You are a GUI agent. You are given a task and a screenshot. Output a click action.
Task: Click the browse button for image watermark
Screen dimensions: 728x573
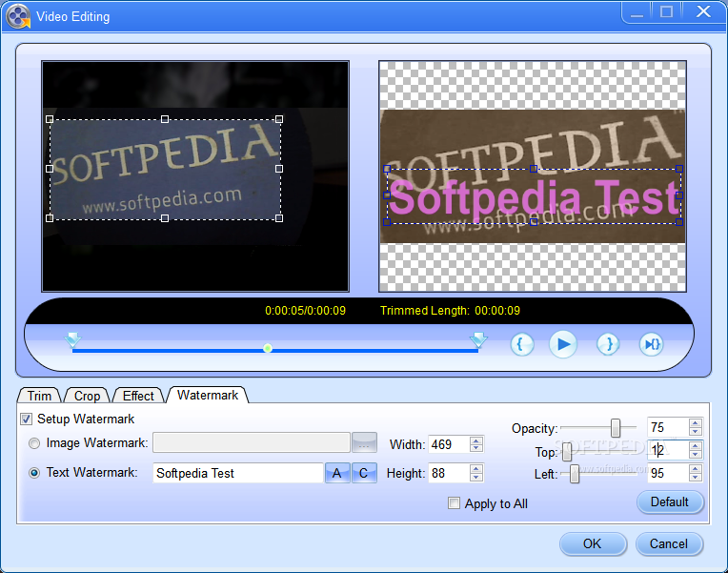pos(364,442)
